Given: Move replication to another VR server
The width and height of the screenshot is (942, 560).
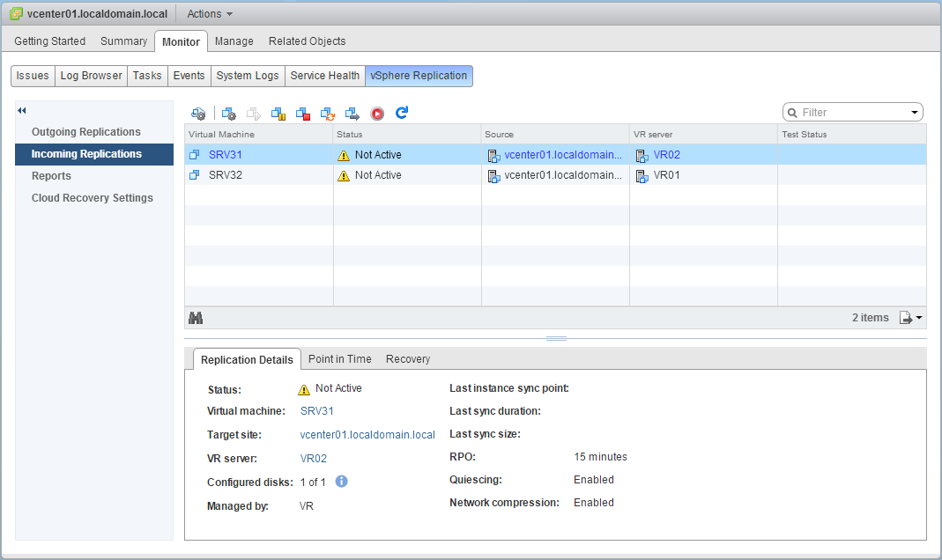Looking at the screenshot, I should (353, 114).
